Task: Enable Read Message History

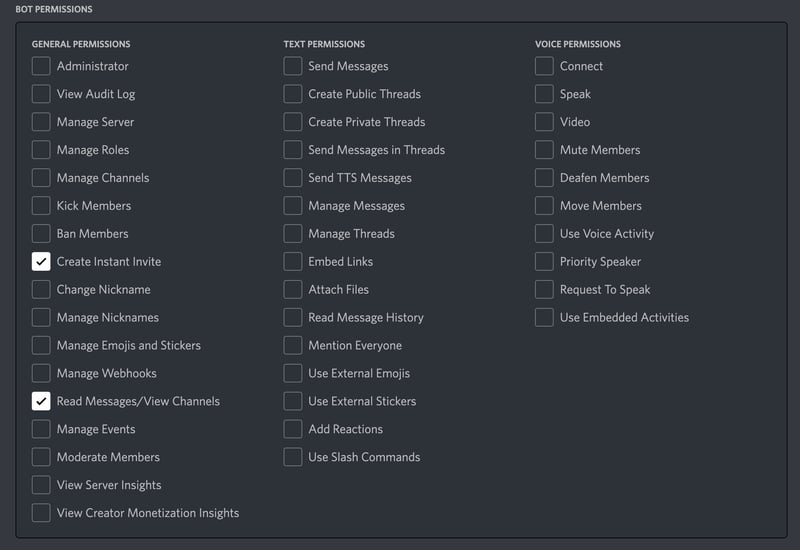Action: click(x=292, y=317)
